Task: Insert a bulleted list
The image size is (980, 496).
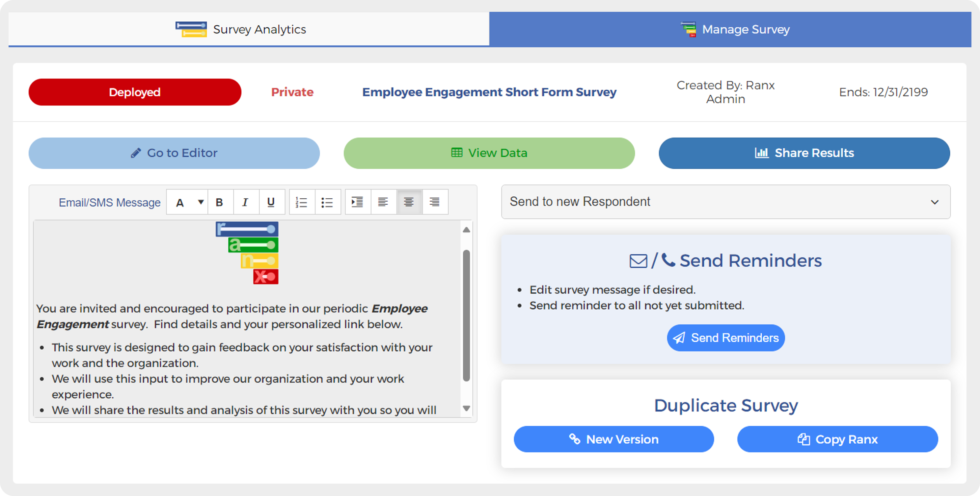Action: (x=327, y=202)
